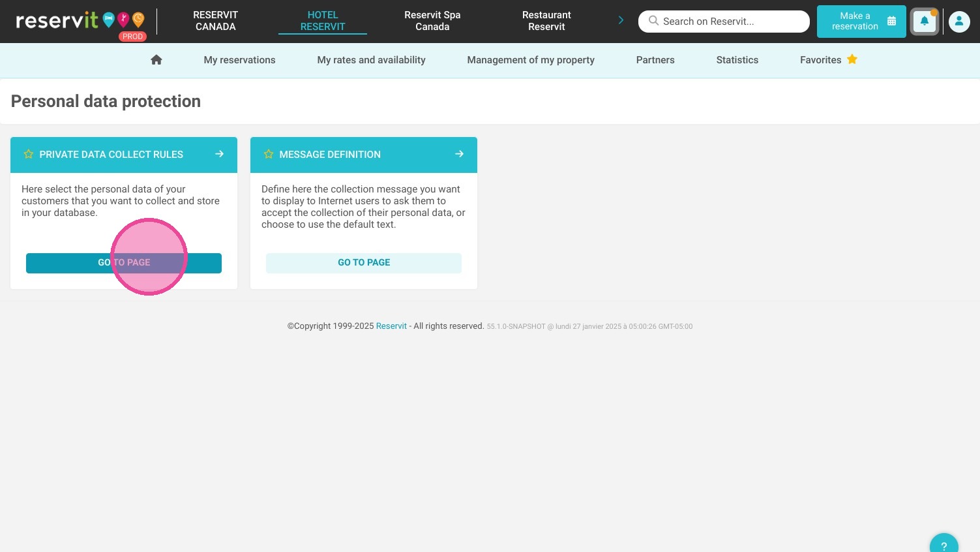The image size is (980, 552).
Task: Switch to the RESERVIT CANADA tab
Action: 216,21
